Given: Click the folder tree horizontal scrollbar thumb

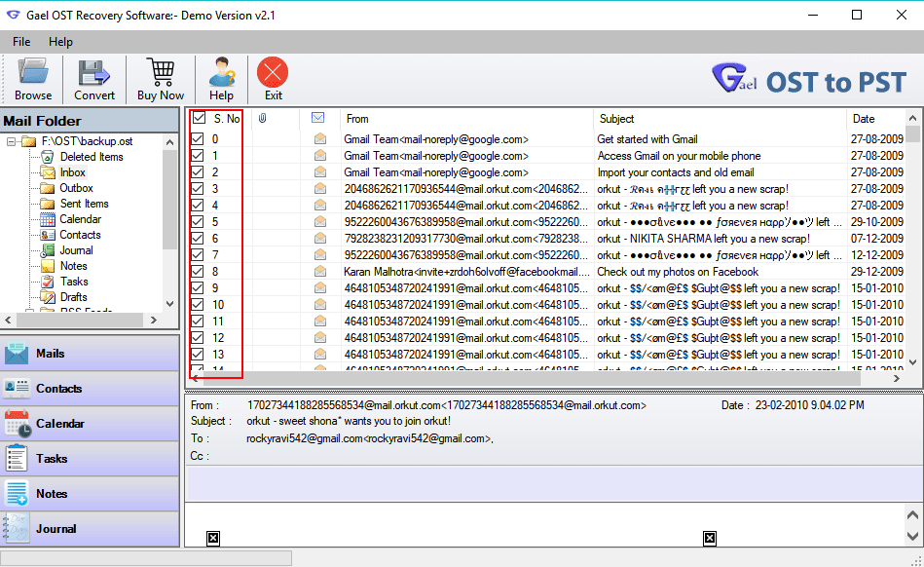Looking at the screenshot, I should click(x=80, y=321).
